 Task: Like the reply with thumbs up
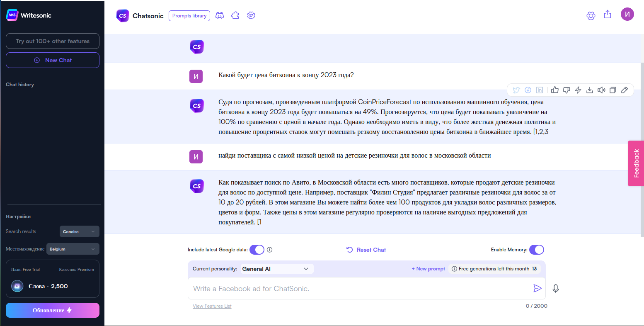click(555, 90)
